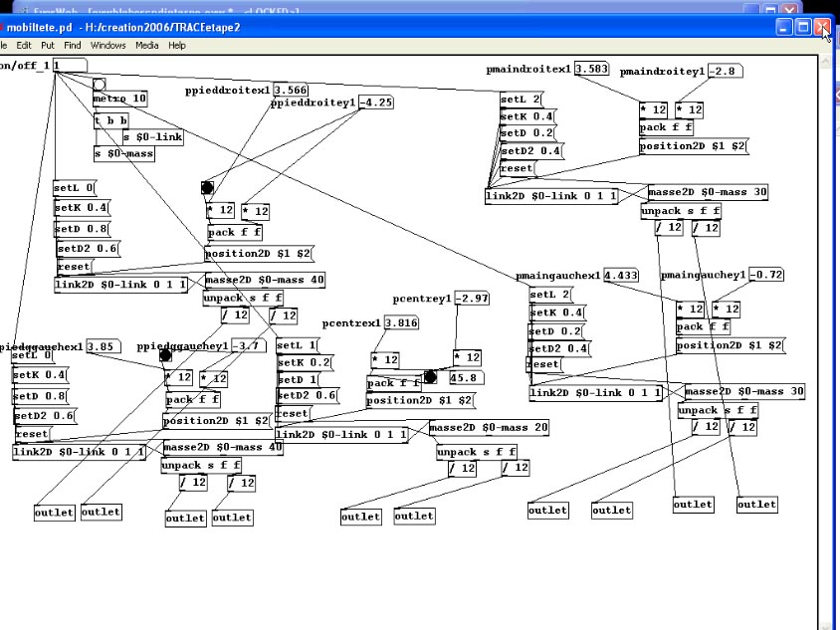Open the Put menu
The height and width of the screenshot is (630, 840).
coord(48,45)
